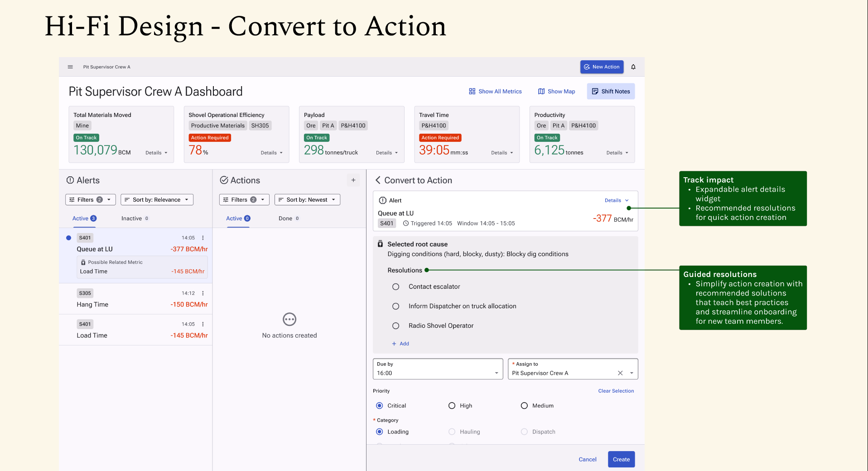
Task: Switch to Actions Done tab
Action: [289, 219]
